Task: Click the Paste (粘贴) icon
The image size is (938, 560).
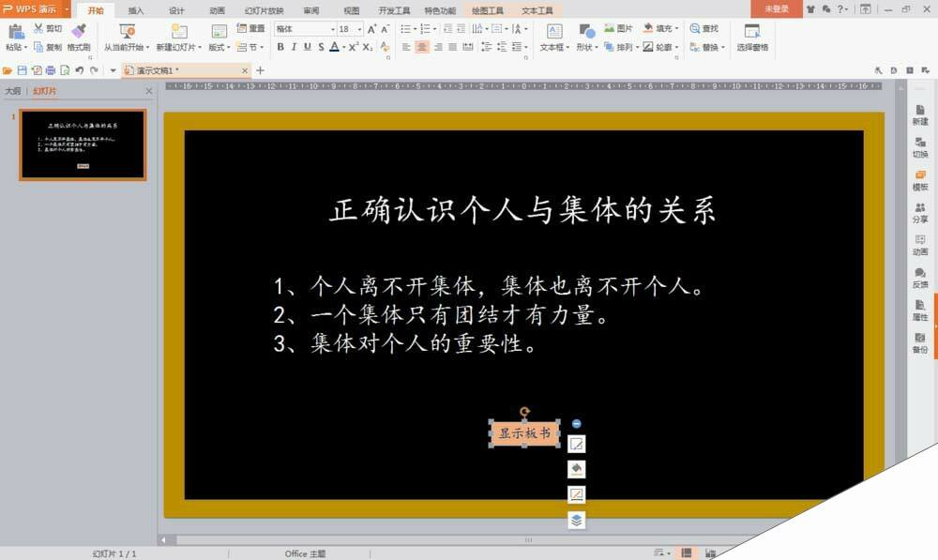Action: (x=16, y=32)
